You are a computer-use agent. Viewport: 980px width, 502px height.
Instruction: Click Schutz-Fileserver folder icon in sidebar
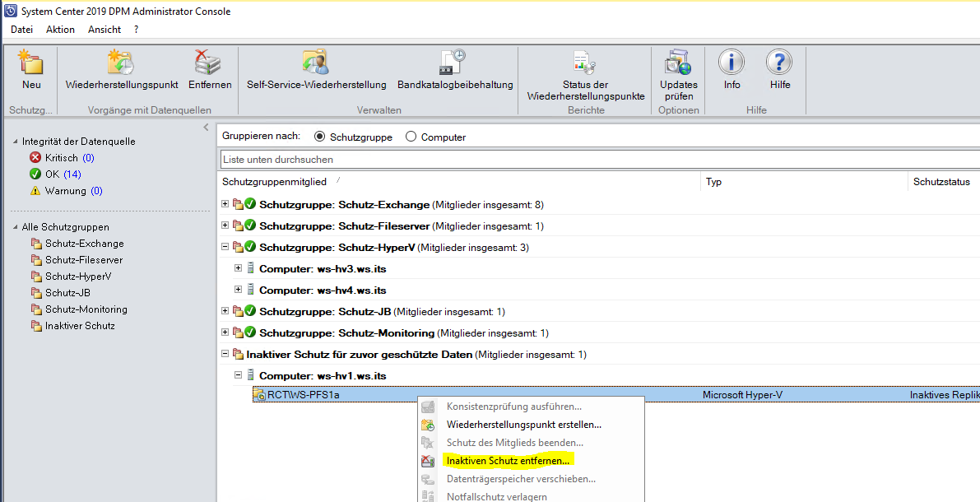coord(36,259)
